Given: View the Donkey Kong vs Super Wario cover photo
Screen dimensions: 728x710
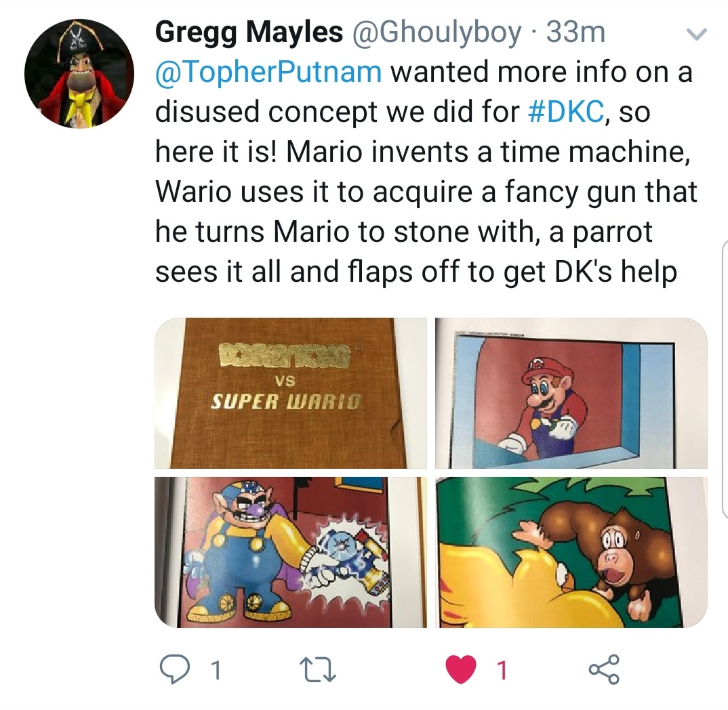Looking at the screenshot, I should [291, 393].
